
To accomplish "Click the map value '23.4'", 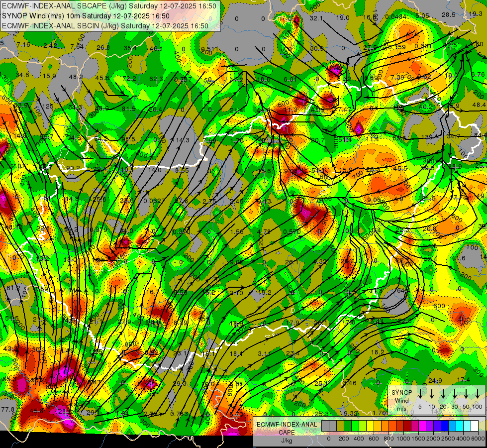I will click(x=292, y=353).
